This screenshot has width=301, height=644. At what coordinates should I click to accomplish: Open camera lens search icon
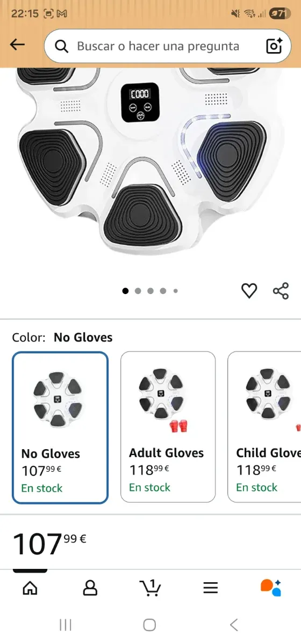[274, 46]
